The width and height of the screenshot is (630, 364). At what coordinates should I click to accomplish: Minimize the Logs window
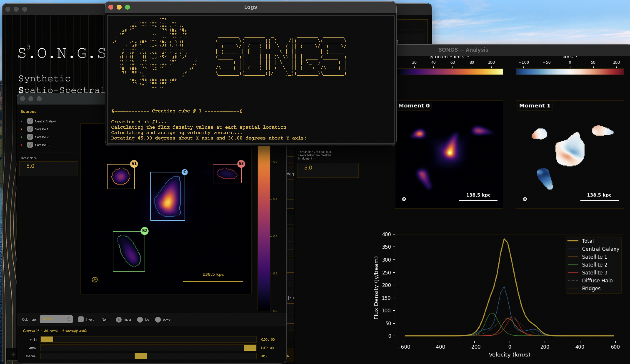pyautogui.click(x=119, y=7)
